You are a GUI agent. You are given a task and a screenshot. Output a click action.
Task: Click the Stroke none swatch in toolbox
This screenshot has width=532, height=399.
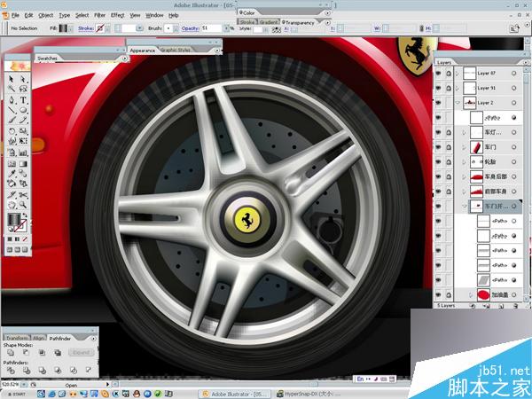tap(20, 227)
